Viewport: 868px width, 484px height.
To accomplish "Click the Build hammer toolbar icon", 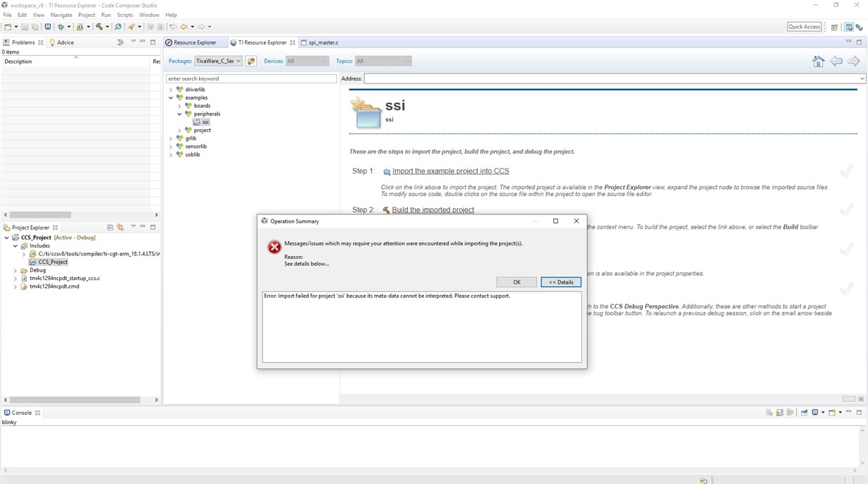I will pyautogui.click(x=100, y=27).
